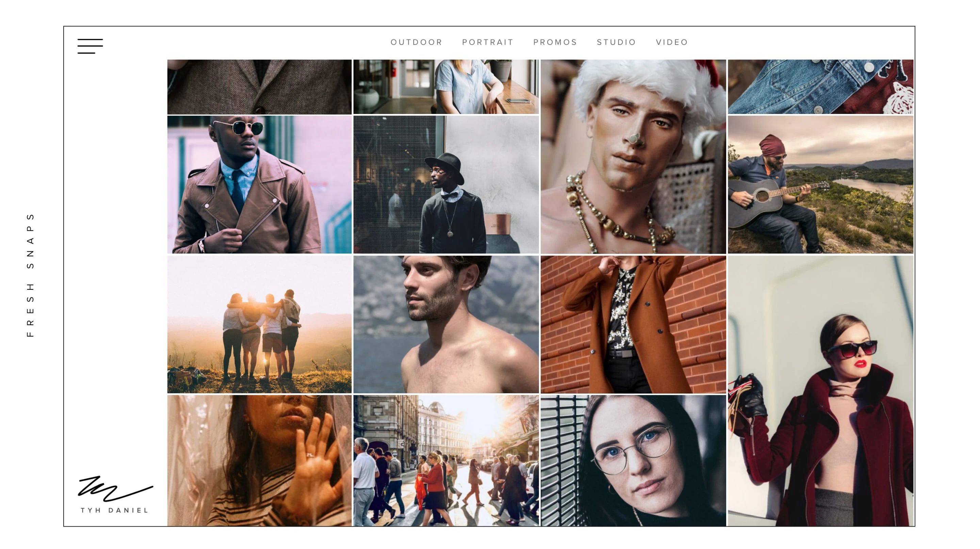Open denim jacket close-up photo
This screenshot has height=549, width=980.
820,86
